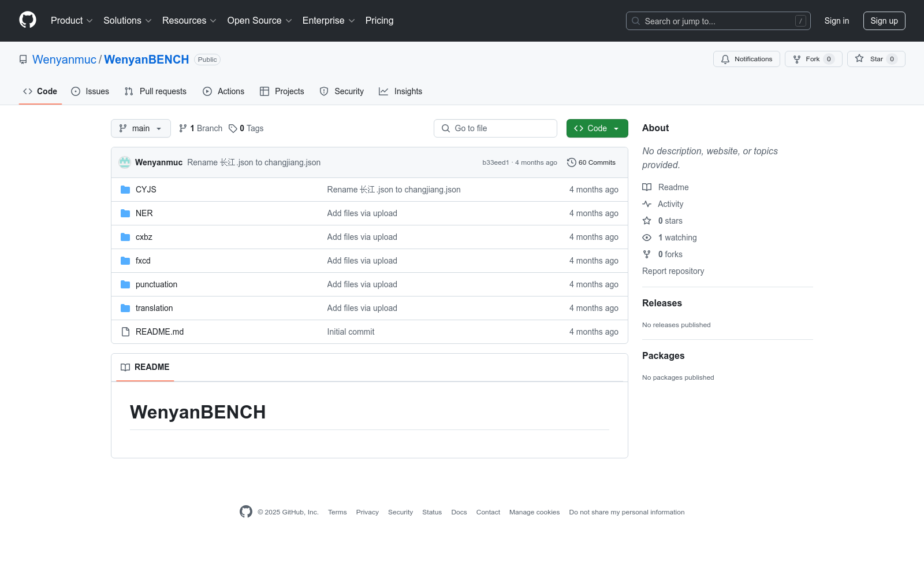The width and height of the screenshot is (924, 578).
Task: Star the WenyanBENCH repository
Action: (875, 59)
